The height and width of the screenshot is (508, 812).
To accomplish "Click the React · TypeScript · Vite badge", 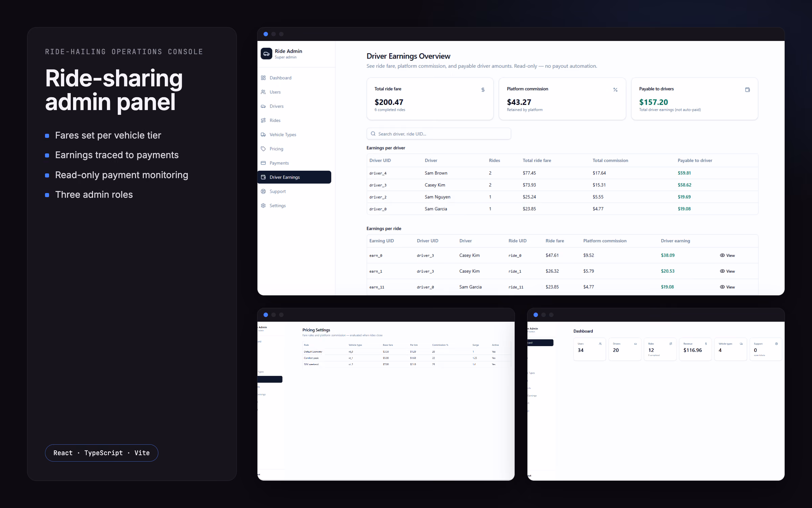I will pyautogui.click(x=101, y=453).
